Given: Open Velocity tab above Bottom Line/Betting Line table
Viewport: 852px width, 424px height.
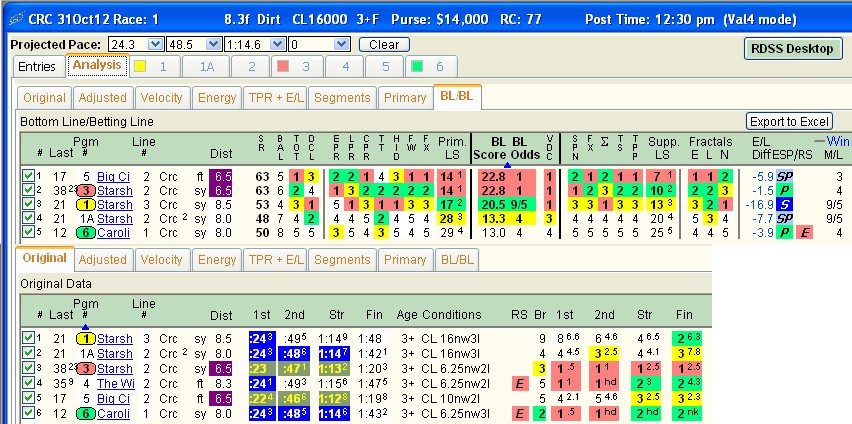Looking at the screenshot, I should point(161,98).
